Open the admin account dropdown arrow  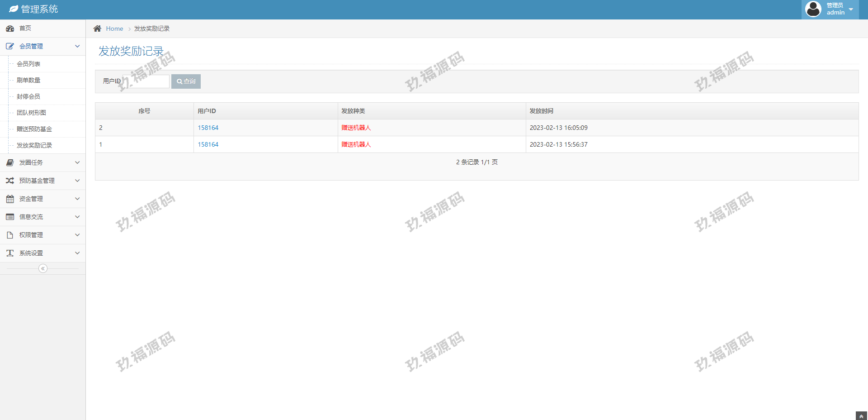[851, 10]
